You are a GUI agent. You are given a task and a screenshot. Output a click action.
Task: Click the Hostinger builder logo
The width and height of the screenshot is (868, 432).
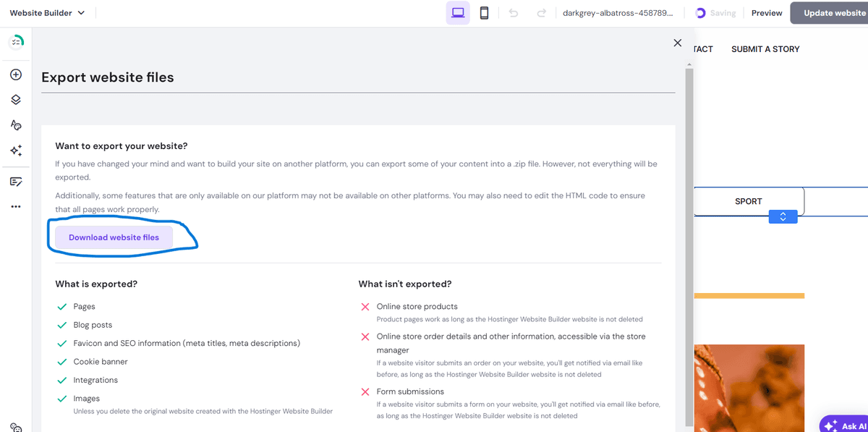[16, 41]
